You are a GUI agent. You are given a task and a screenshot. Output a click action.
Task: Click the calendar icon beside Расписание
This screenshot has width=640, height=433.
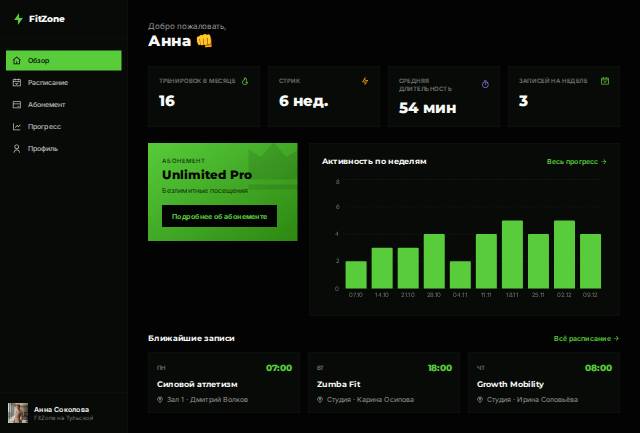17,82
